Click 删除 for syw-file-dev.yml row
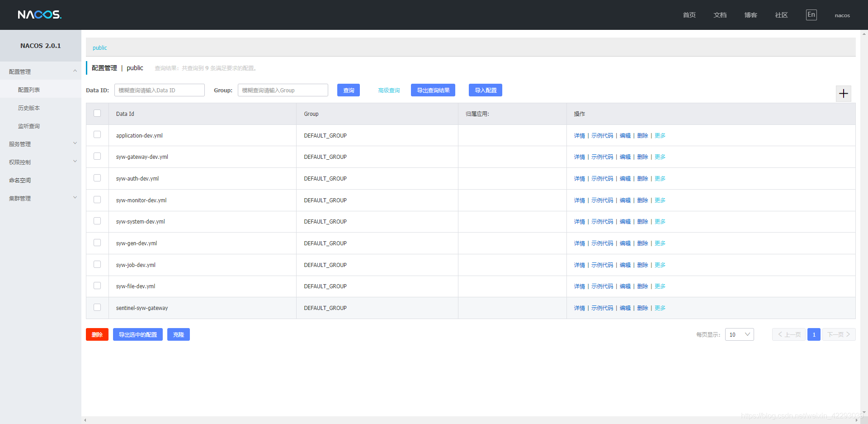Image resolution: width=868 pixels, height=424 pixels. pos(642,286)
